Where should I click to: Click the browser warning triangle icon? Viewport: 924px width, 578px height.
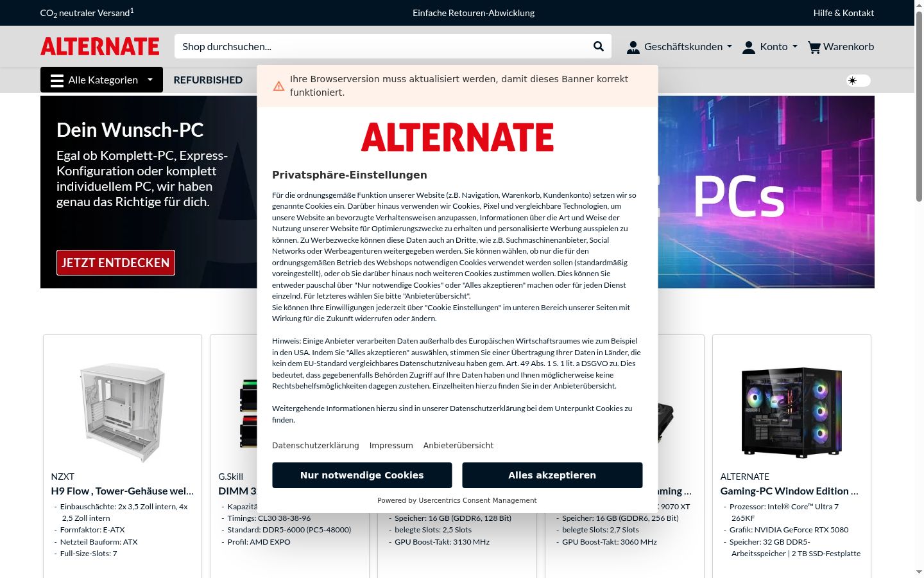(278, 86)
